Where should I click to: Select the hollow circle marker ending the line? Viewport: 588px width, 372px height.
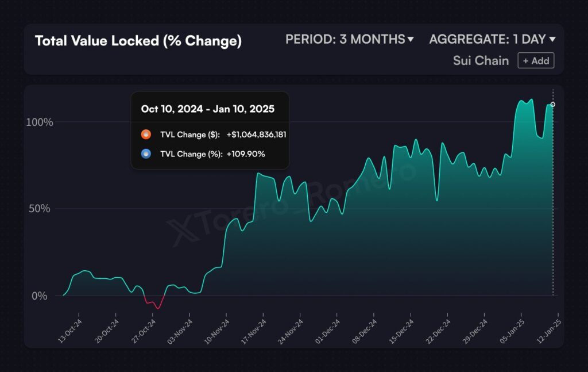553,105
